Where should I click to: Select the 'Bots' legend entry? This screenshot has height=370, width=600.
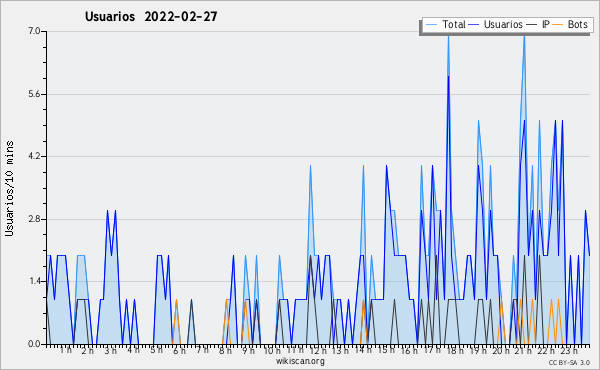tap(577, 24)
